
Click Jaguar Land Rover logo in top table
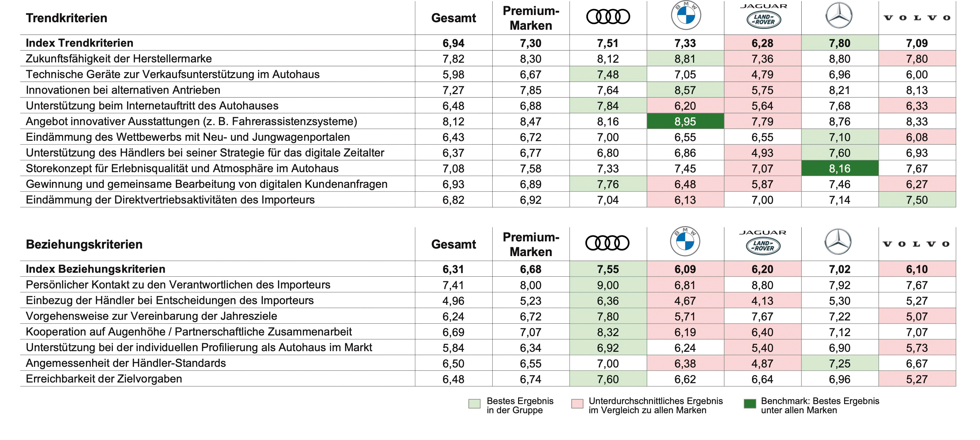tap(763, 16)
